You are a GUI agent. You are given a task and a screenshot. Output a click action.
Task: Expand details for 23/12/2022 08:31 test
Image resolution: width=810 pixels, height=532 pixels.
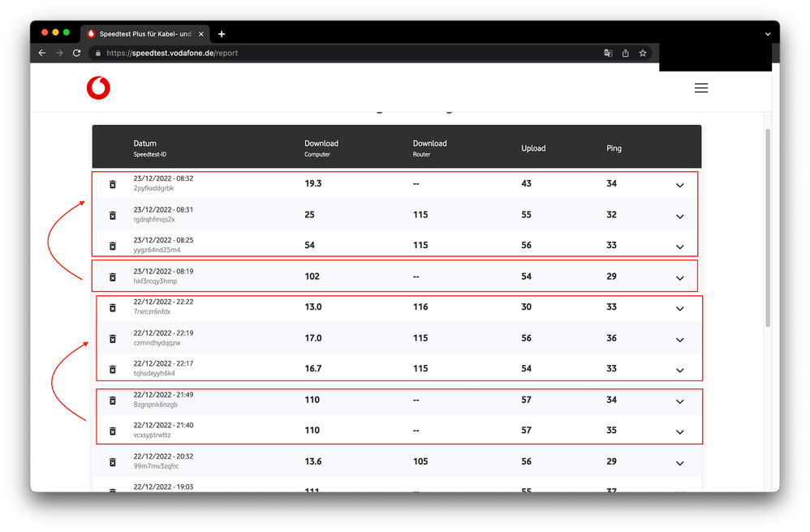click(680, 217)
